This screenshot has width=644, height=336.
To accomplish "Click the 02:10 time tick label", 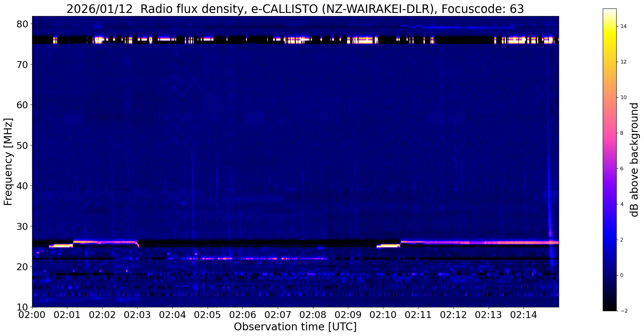I will [383, 315].
